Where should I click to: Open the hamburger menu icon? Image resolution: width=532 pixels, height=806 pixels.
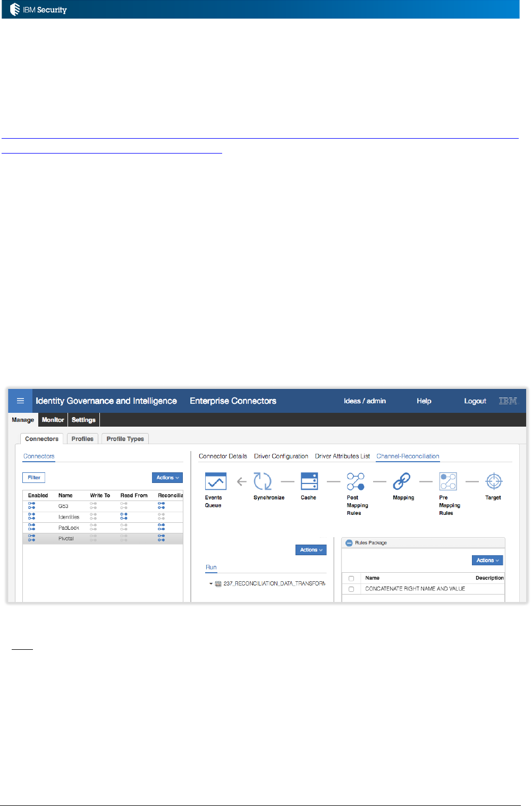click(x=20, y=401)
